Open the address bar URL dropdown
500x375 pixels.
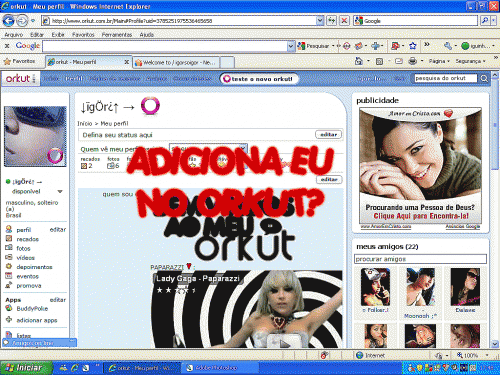coord(320,21)
